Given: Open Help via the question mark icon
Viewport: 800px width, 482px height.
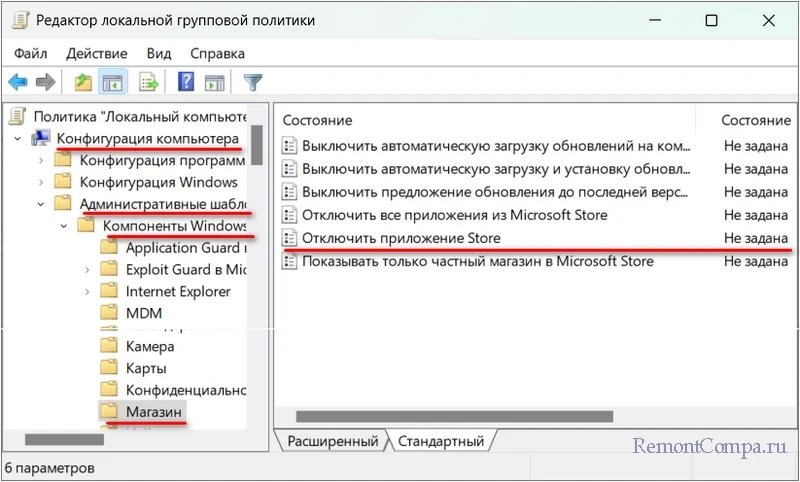Looking at the screenshot, I should [x=186, y=82].
